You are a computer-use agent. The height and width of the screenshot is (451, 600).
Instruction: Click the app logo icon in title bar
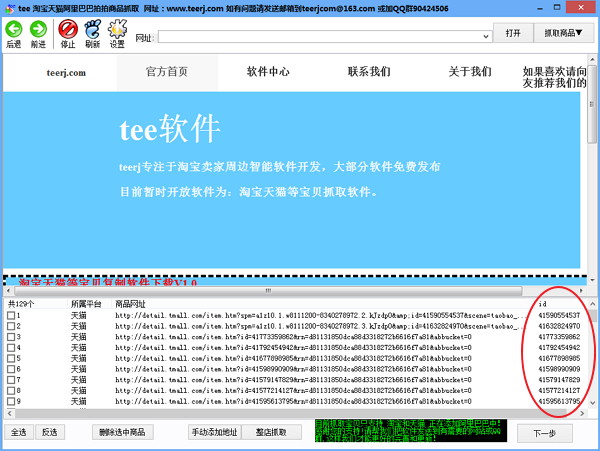click(10, 8)
